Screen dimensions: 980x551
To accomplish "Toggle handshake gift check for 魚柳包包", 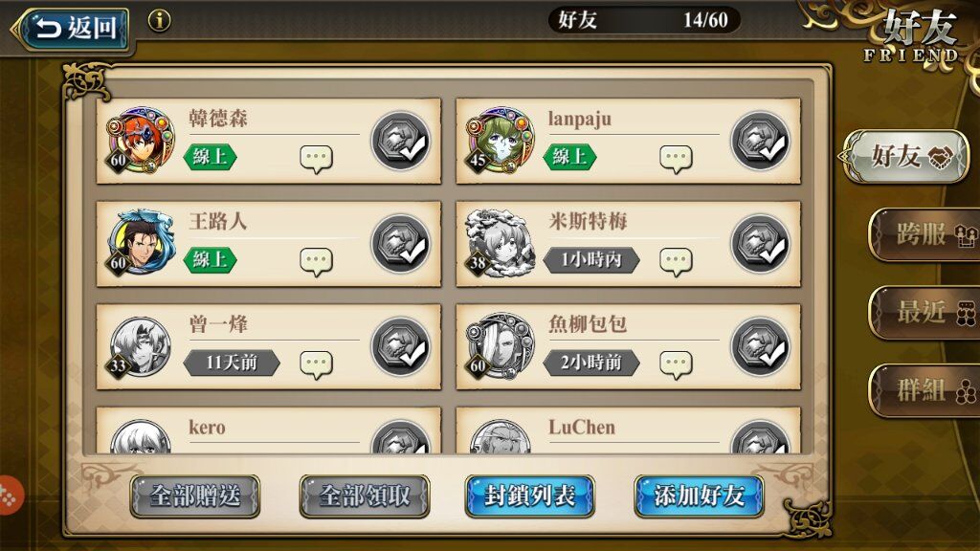I will coord(761,347).
